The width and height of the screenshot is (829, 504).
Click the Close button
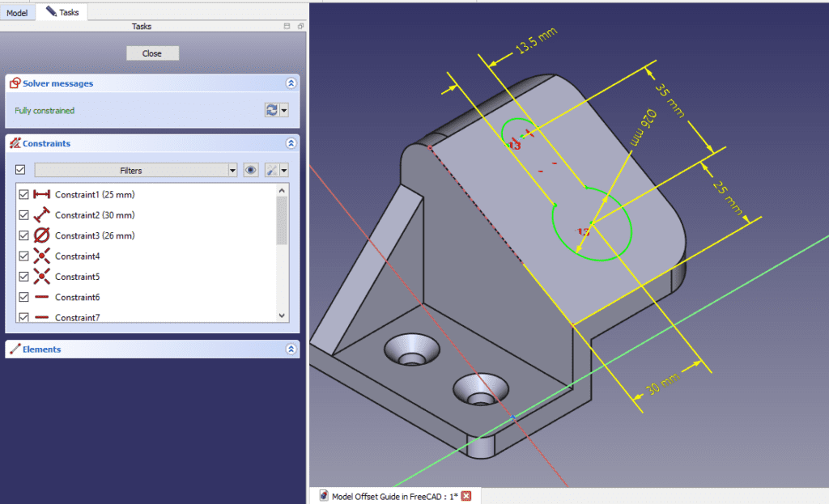pos(152,53)
